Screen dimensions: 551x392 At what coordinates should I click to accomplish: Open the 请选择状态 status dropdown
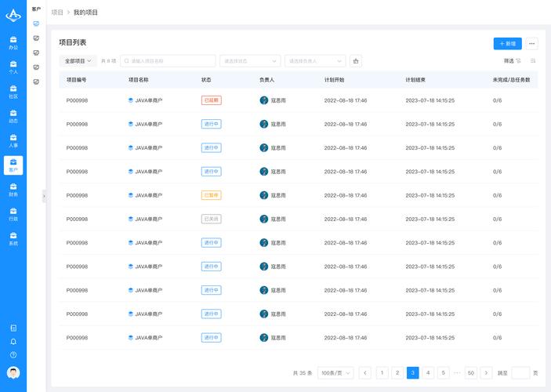250,60
